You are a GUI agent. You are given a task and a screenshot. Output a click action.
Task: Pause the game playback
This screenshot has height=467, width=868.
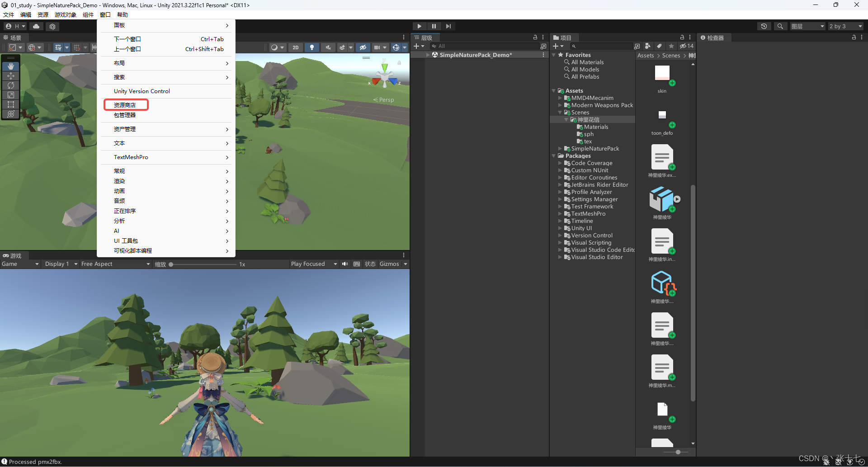(434, 26)
